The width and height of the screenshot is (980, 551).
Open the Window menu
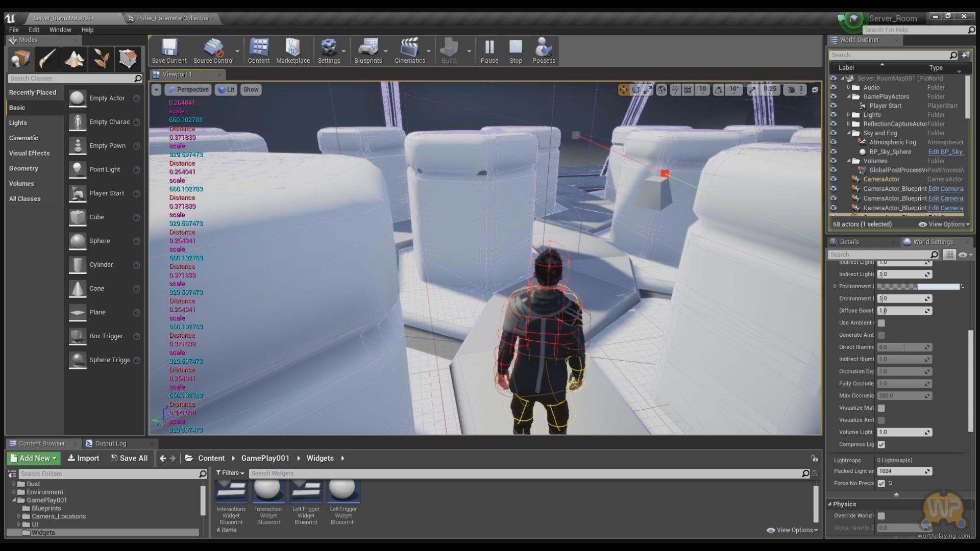point(60,30)
